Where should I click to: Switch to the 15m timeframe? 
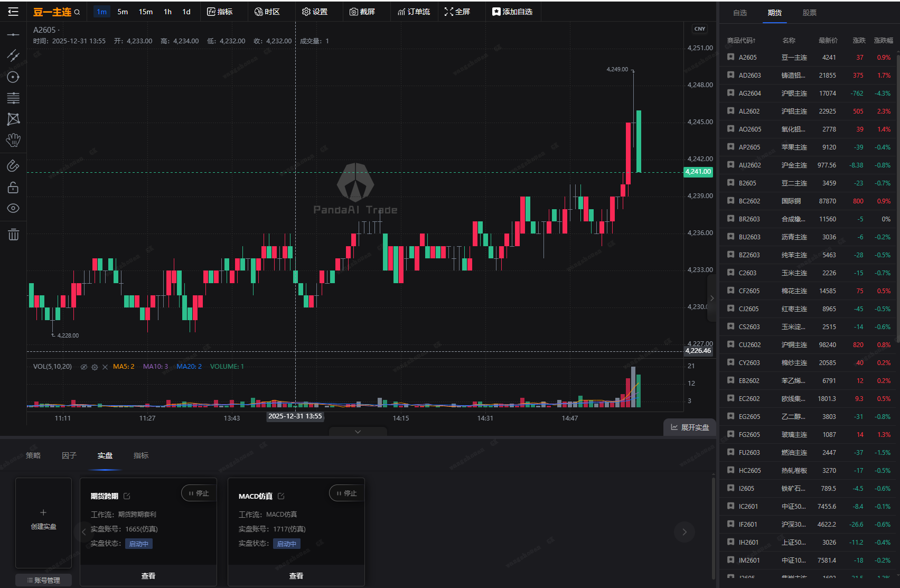coord(146,12)
